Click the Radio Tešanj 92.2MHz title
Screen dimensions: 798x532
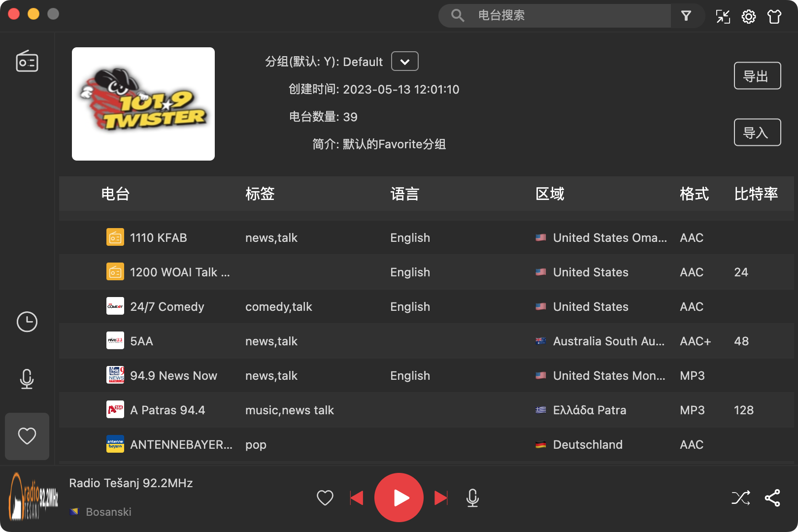pos(131,483)
